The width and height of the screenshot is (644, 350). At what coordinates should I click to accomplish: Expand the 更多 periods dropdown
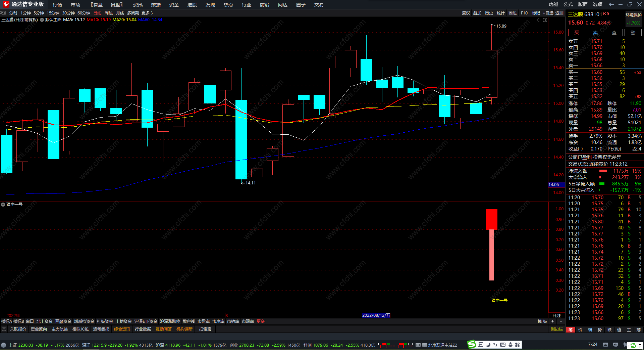click(147, 13)
